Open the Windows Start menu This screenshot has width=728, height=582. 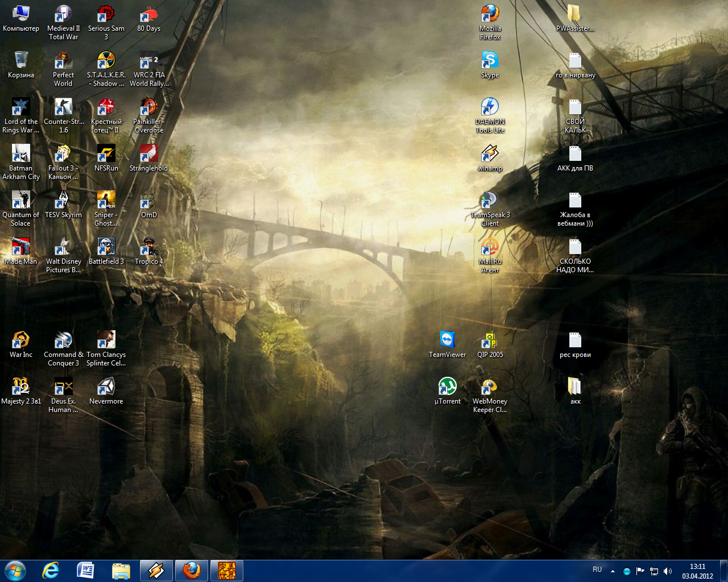click(x=15, y=570)
